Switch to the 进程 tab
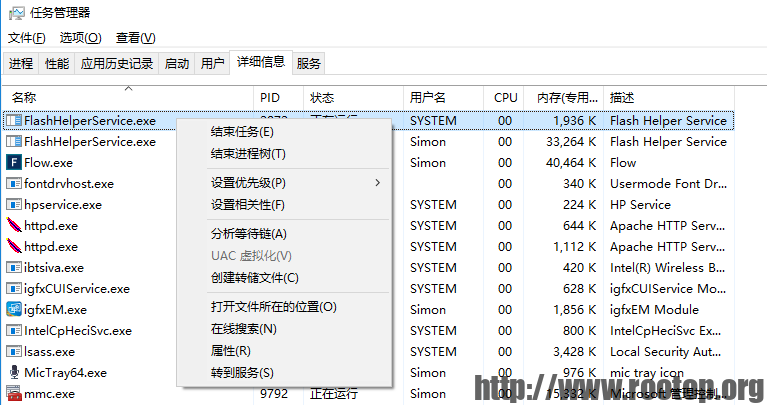 [x=21, y=63]
